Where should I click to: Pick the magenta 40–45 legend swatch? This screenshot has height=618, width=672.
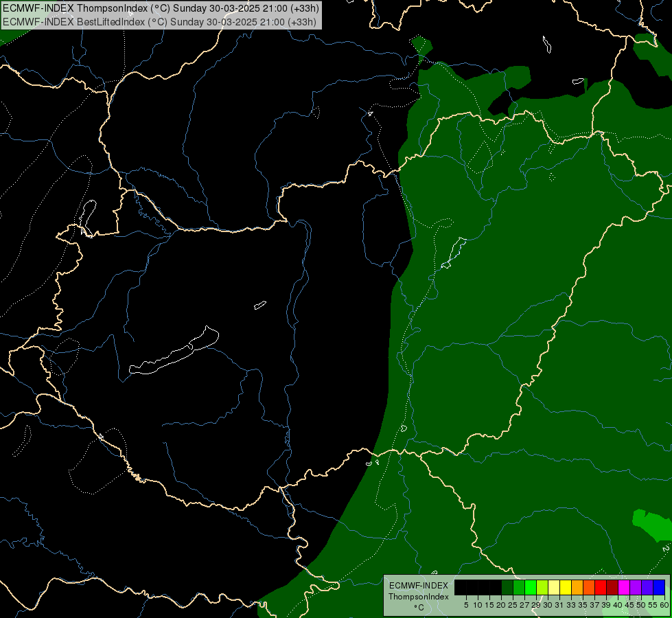pos(624,587)
